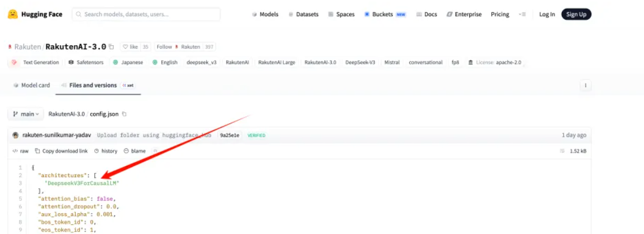The height and width of the screenshot is (234, 644).
Task: Open Docs in top navigation
Action: 427,14
